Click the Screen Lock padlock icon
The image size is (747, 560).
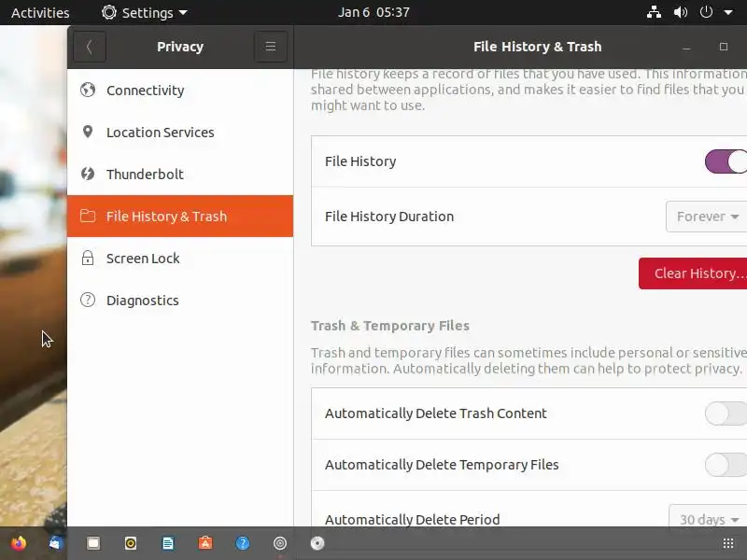coord(88,258)
